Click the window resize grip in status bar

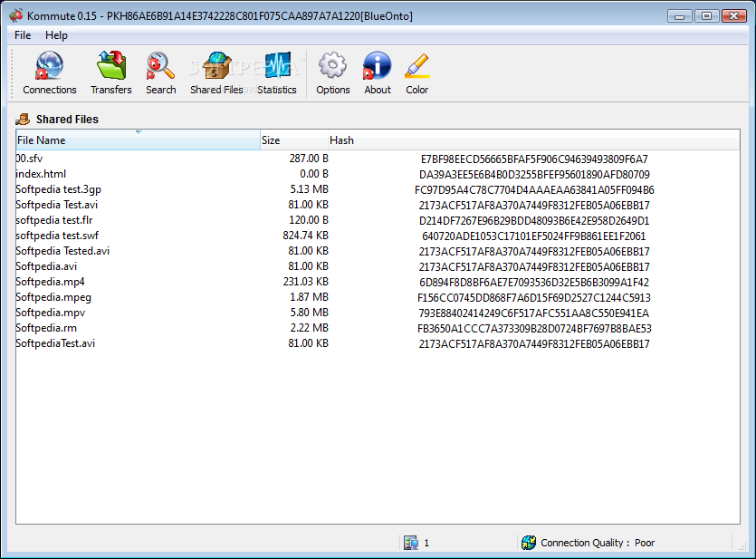point(742,546)
